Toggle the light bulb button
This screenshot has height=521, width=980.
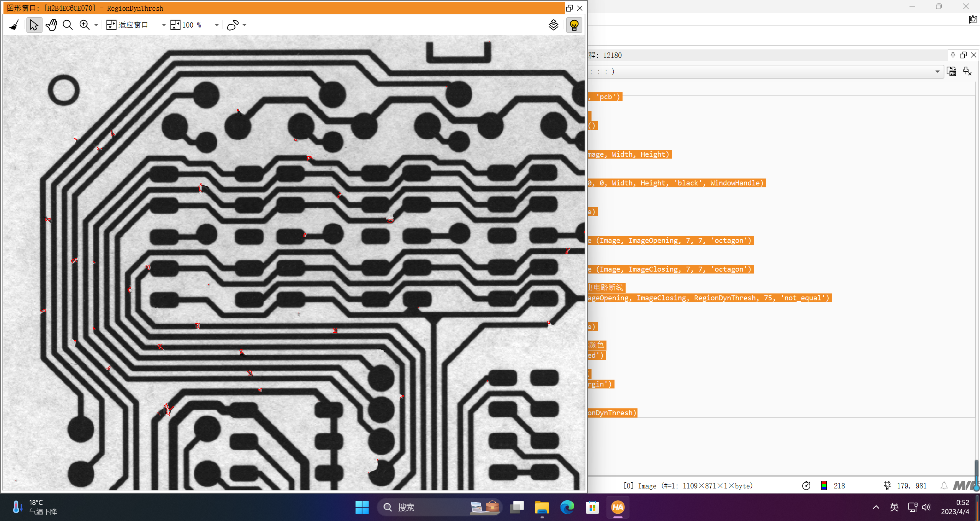click(x=574, y=25)
